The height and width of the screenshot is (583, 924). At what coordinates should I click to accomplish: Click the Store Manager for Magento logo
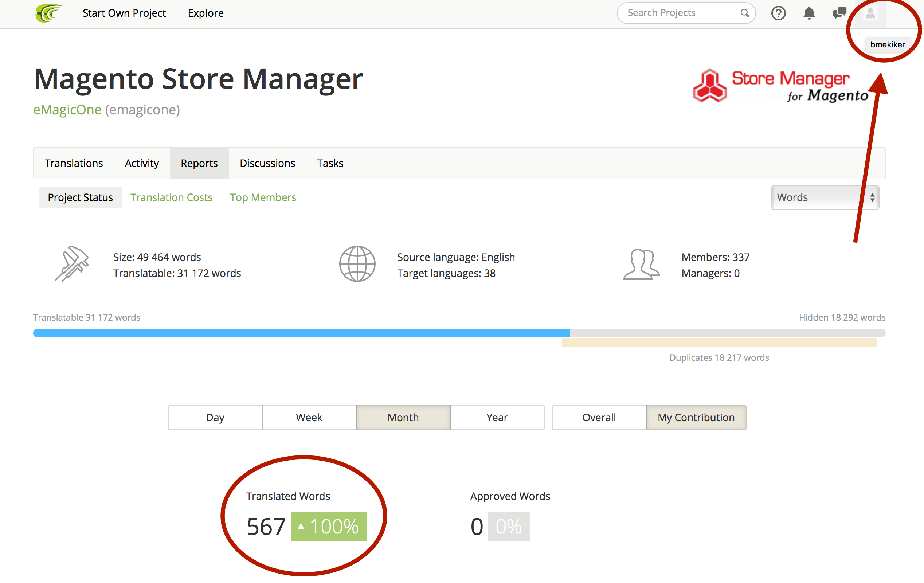tap(780, 86)
